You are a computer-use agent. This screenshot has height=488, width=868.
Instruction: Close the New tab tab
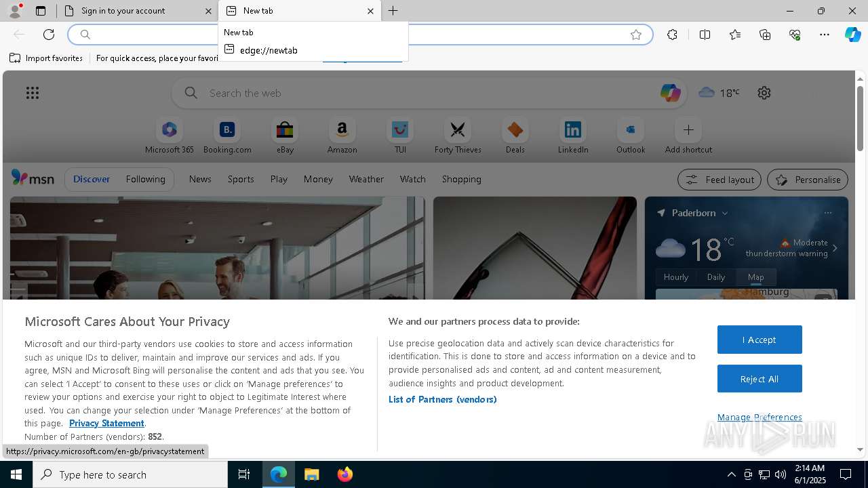click(370, 11)
